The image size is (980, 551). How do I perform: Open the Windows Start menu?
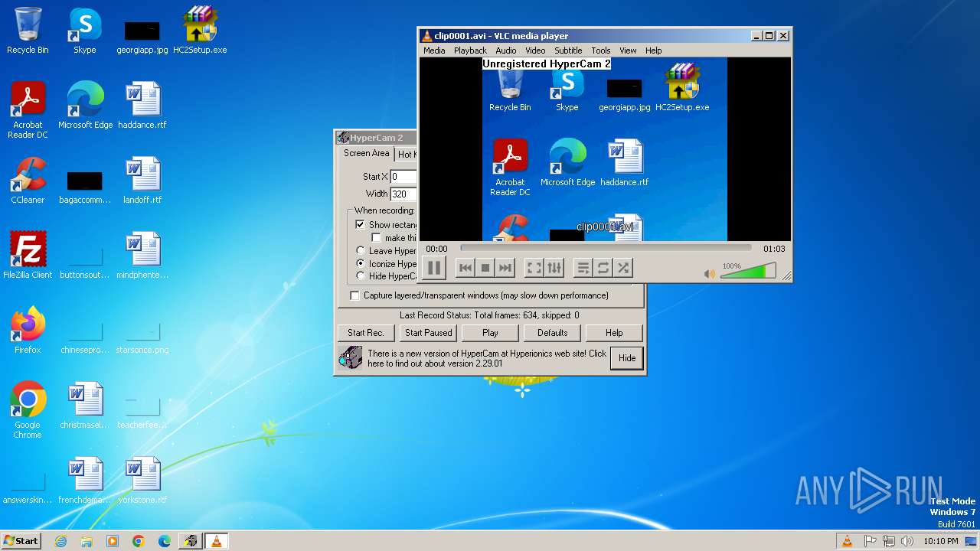tap(21, 540)
